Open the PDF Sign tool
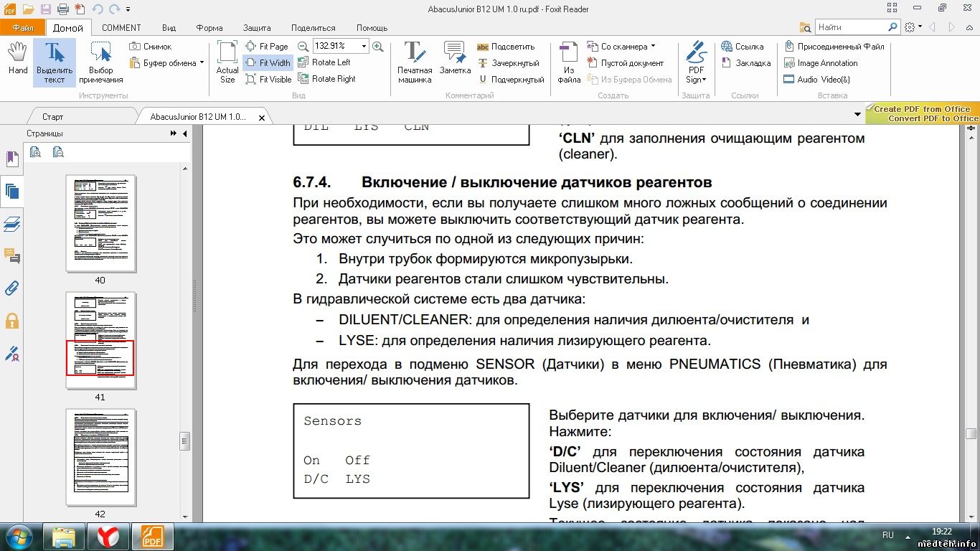This screenshot has width=980, height=551. [696, 62]
